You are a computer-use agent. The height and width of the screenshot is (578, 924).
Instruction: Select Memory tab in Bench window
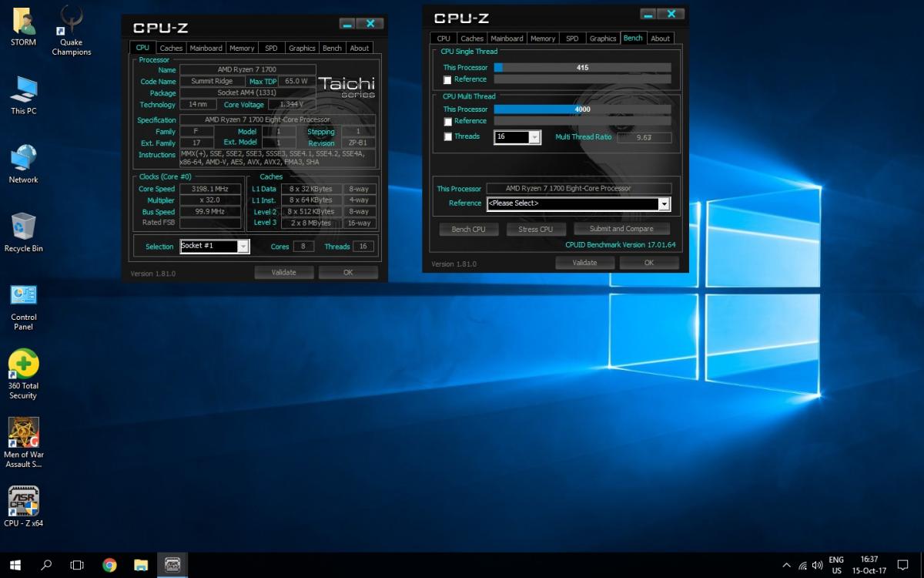coord(543,39)
